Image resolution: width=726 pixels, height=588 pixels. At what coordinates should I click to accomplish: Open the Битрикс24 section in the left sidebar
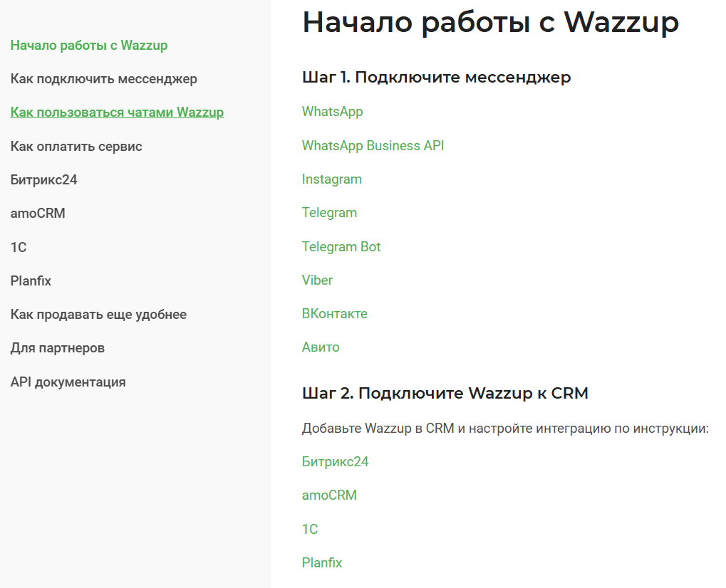pos(43,180)
